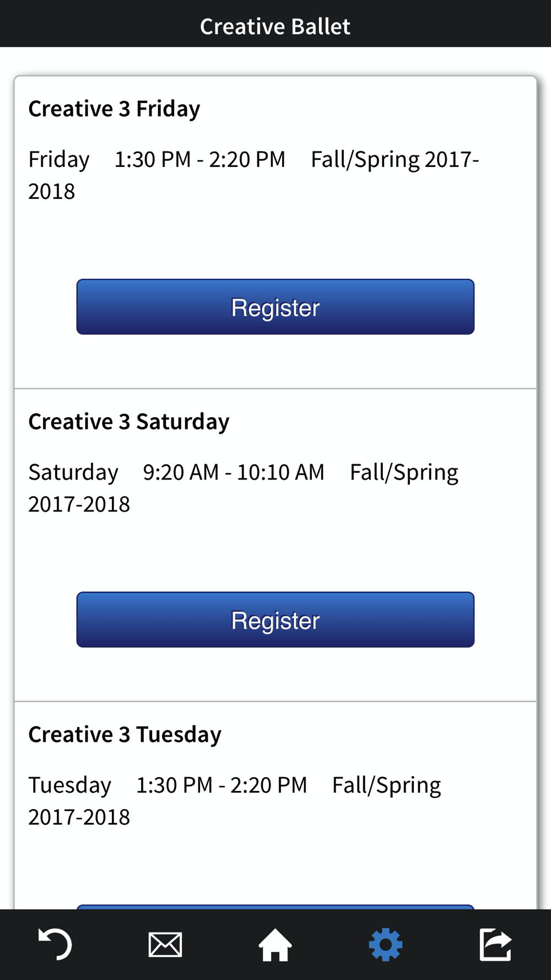Screen dimensions: 551x980
Task: Tap the share icon in bottom bar
Action: [495, 945]
